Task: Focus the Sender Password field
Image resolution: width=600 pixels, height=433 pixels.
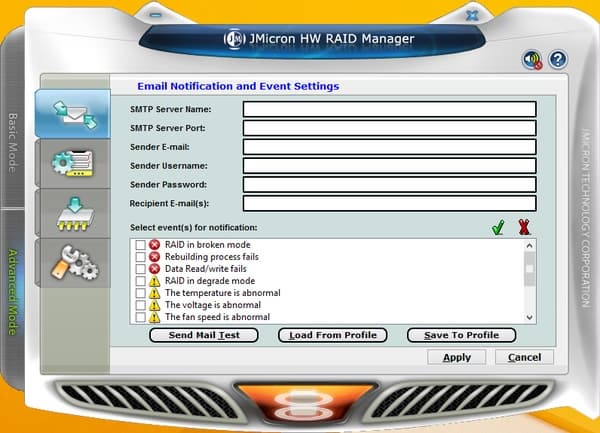Action: 390,184
